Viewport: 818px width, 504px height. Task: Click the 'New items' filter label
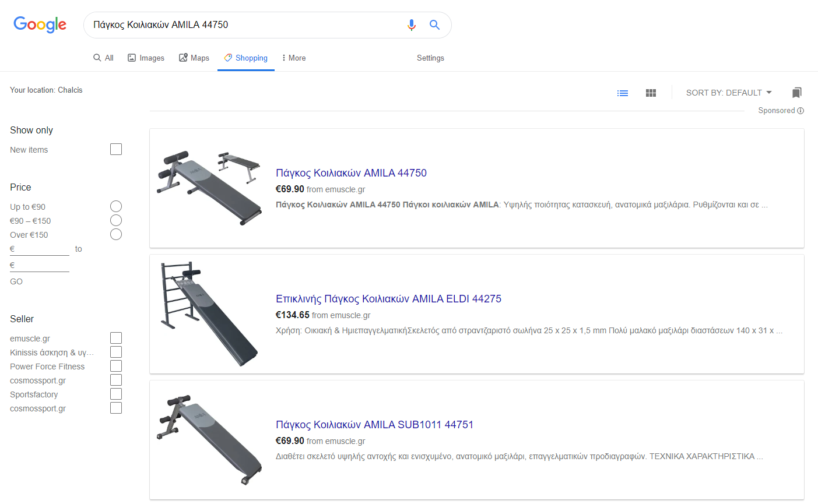(29, 150)
